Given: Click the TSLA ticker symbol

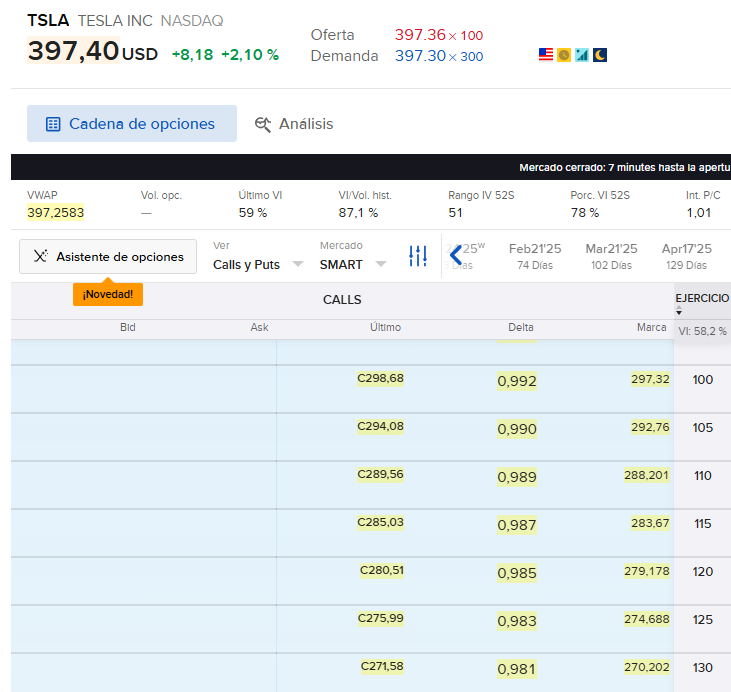Looking at the screenshot, I should tap(48, 21).
